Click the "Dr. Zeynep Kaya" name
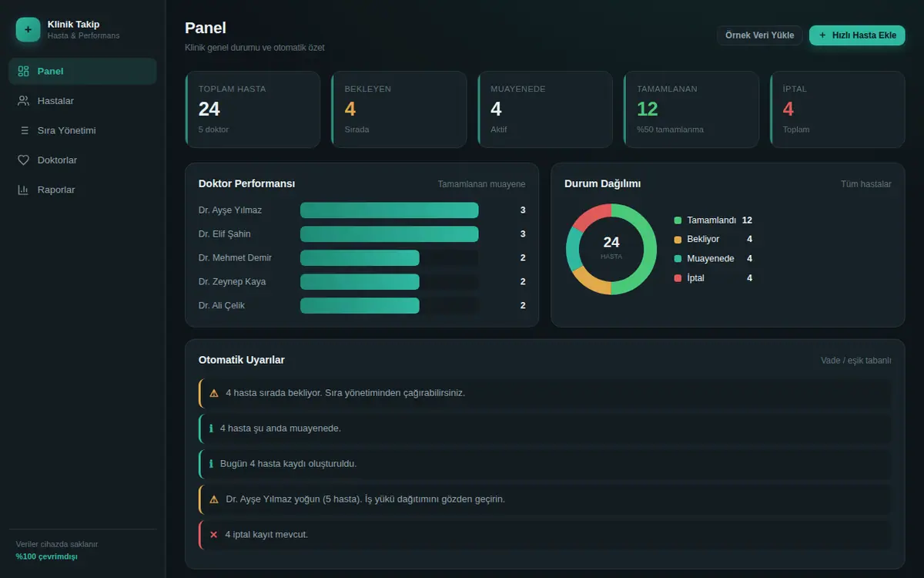This screenshot has height=578, width=924. [x=232, y=282]
